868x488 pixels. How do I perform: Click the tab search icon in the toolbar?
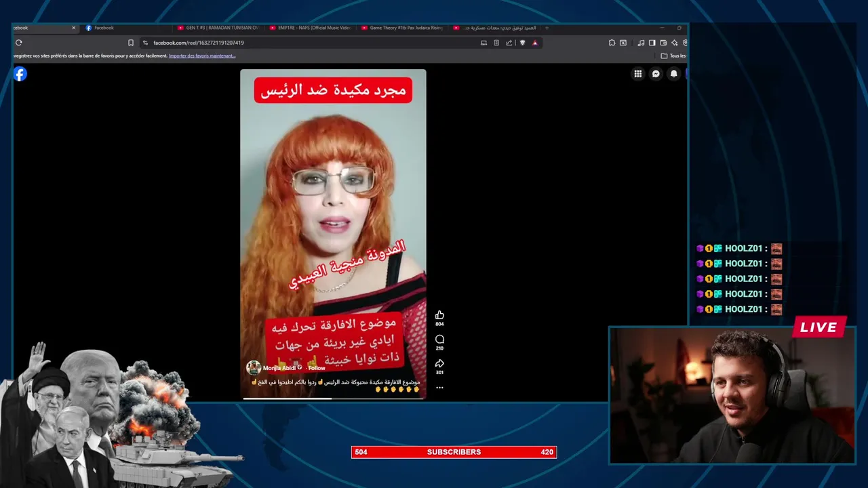(x=623, y=43)
